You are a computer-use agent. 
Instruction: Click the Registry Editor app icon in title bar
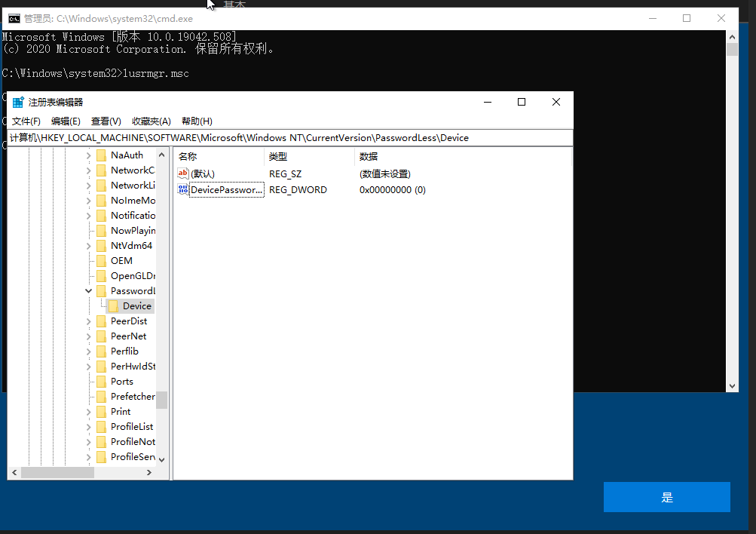pyautogui.click(x=18, y=103)
